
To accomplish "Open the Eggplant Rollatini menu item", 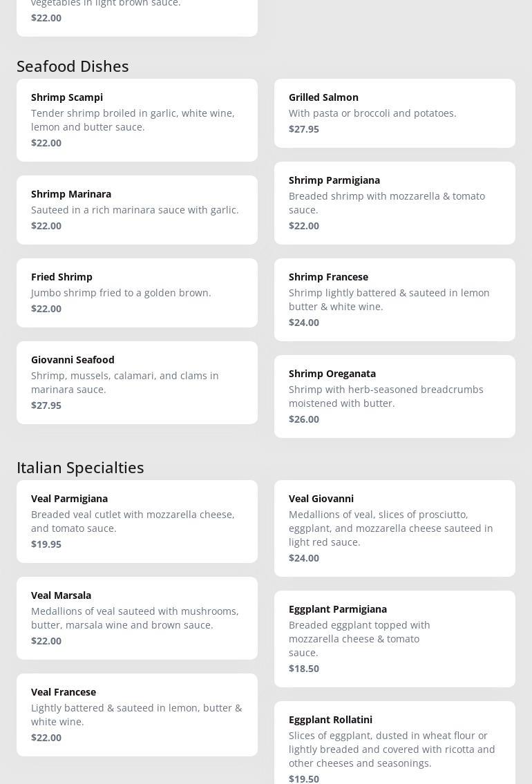I will coord(395,746).
